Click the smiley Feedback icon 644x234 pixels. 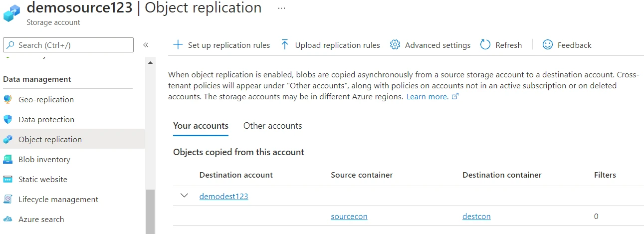click(548, 45)
